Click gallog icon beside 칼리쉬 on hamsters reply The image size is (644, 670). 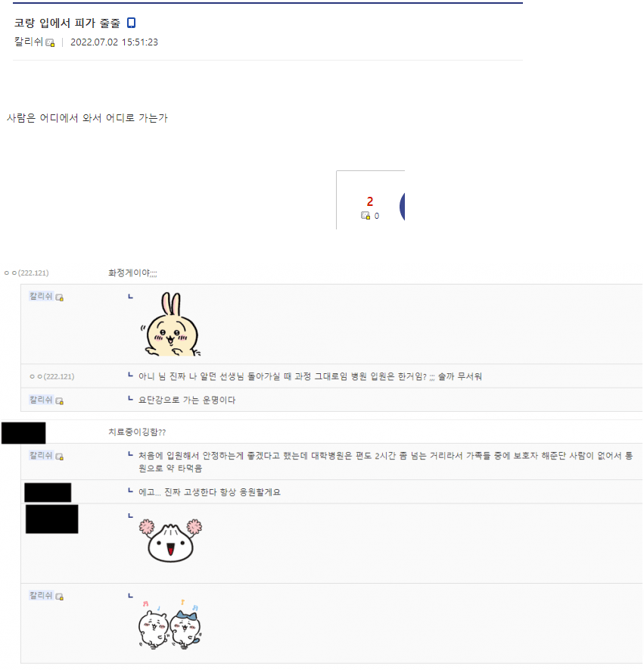click(x=59, y=597)
